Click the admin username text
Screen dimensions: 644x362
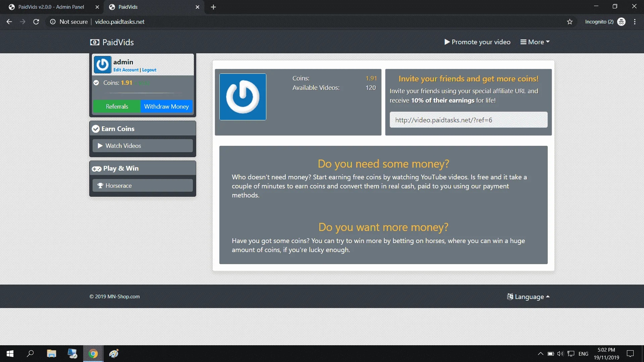point(123,62)
